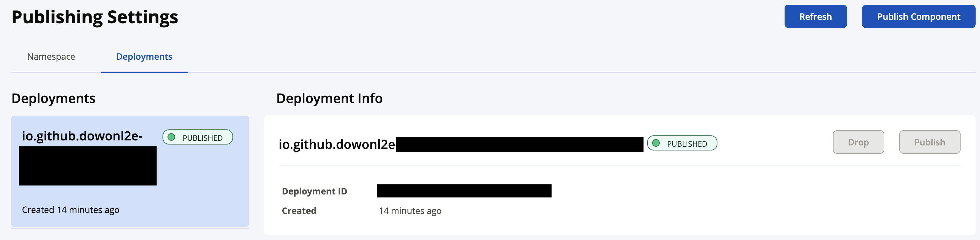Click the Deployments section heading
The height and width of the screenshot is (240, 980).
pos(53,98)
